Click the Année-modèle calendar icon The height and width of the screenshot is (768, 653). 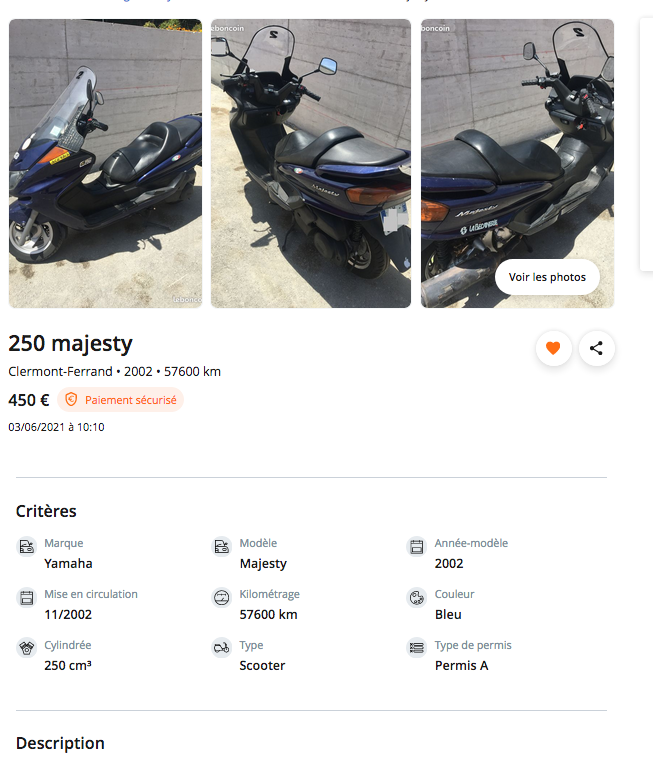(x=417, y=547)
